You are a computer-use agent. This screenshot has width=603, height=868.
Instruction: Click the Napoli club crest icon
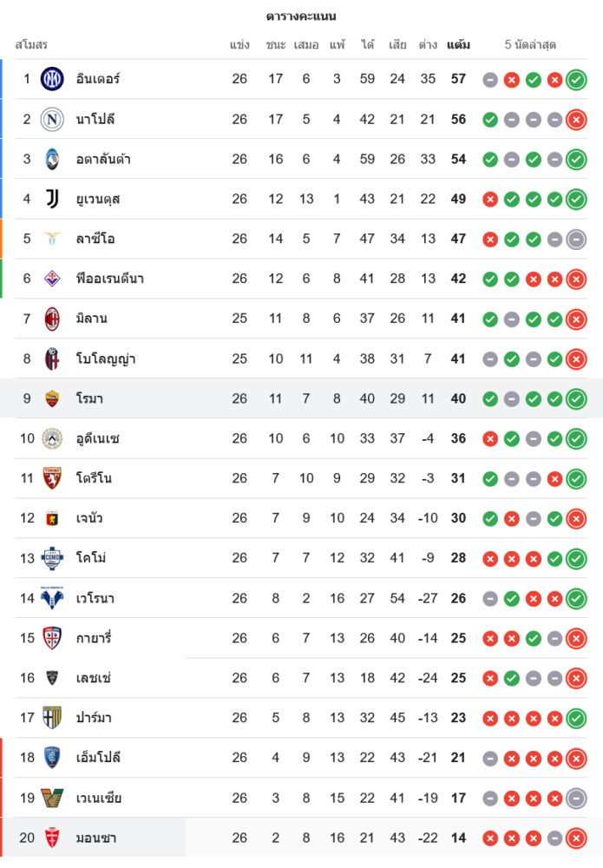[52, 119]
